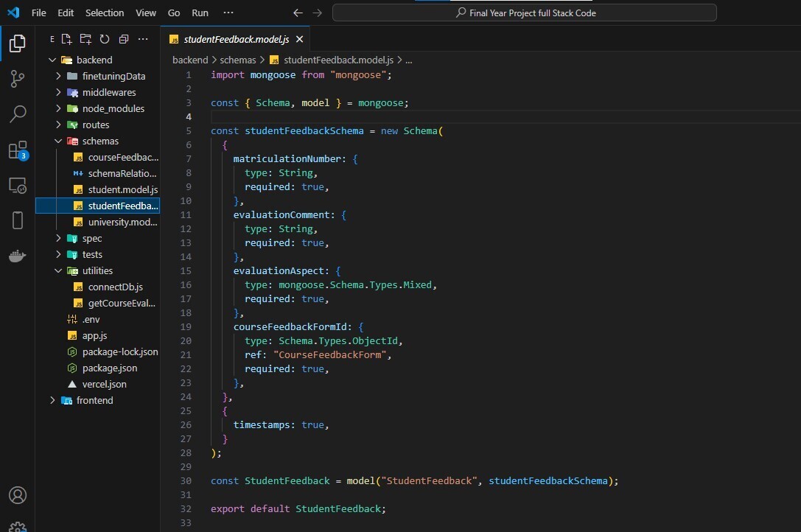801x532 pixels.
Task: Open the Accounts menu icon
Action: (18, 495)
